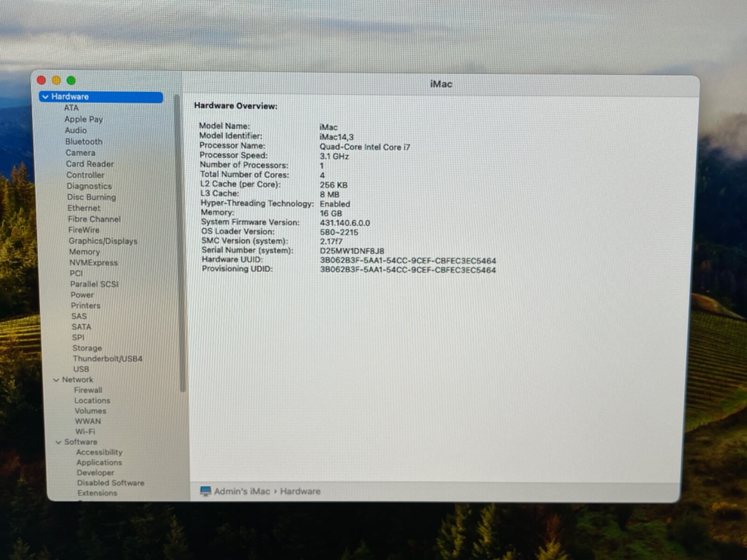Select Locations under Network
This screenshot has height=560, width=747.
click(92, 400)
